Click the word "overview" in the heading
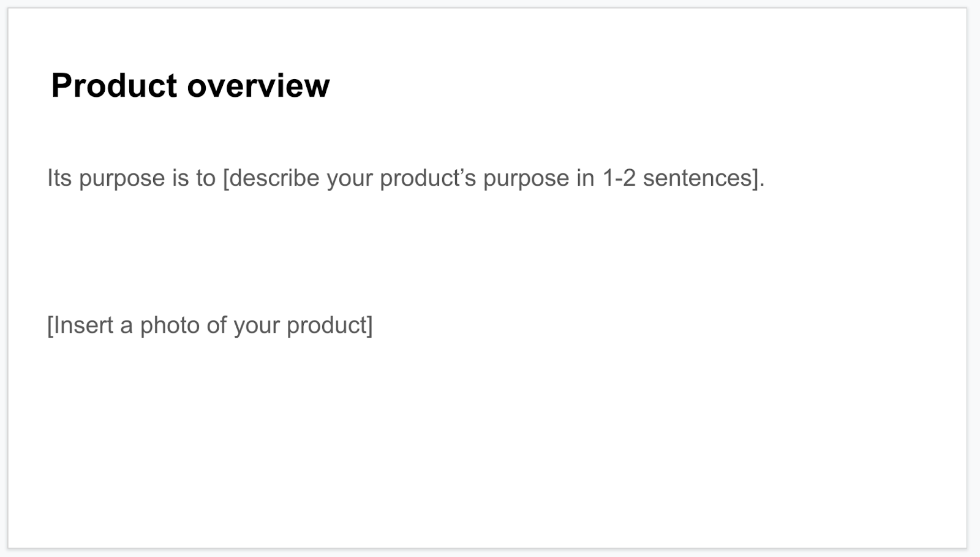The width and height of the screenshot is (980, 557). coord(258,85)
